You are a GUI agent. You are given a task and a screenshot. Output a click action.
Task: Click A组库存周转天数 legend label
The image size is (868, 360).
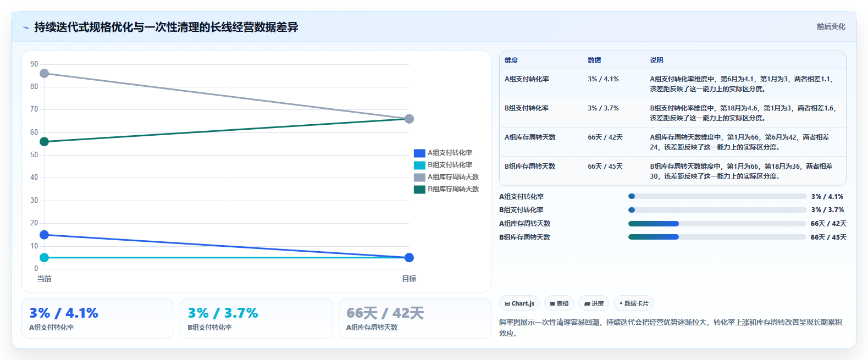coord(454,177)
